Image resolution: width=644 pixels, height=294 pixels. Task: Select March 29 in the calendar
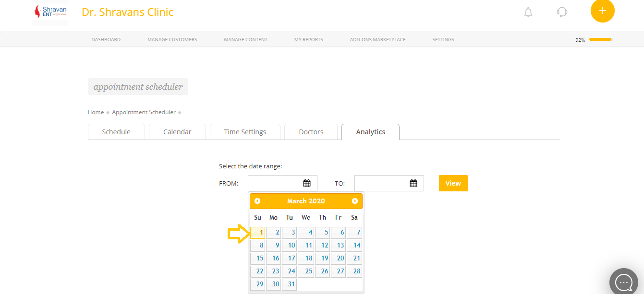(x=258, y=284)
